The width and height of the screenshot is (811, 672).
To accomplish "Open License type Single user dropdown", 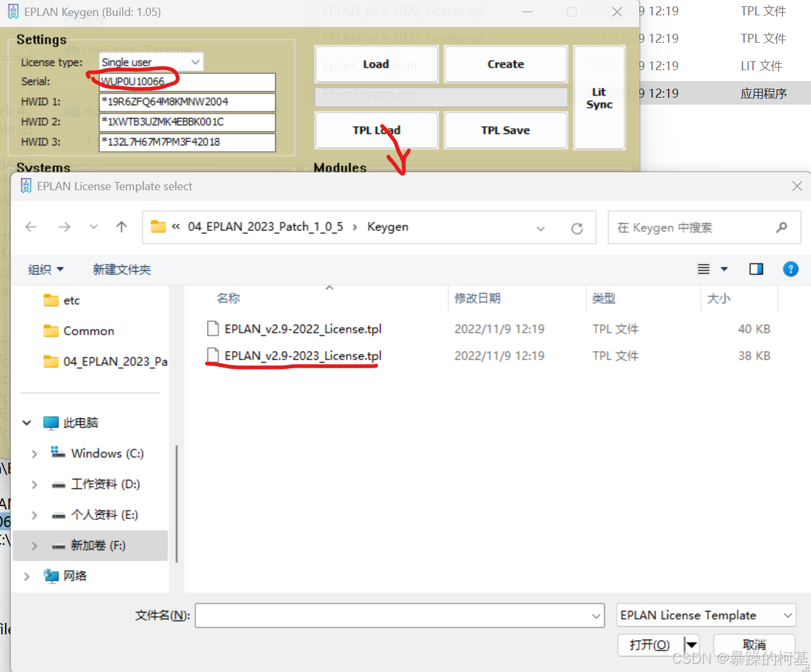I will coord(151,62).
